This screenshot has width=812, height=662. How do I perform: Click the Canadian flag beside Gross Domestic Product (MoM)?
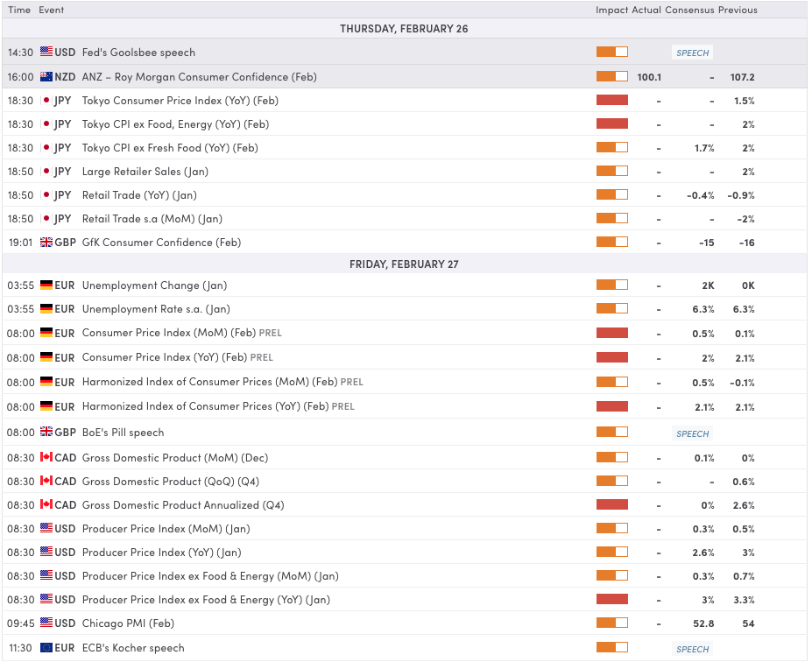tap(48, 457)
